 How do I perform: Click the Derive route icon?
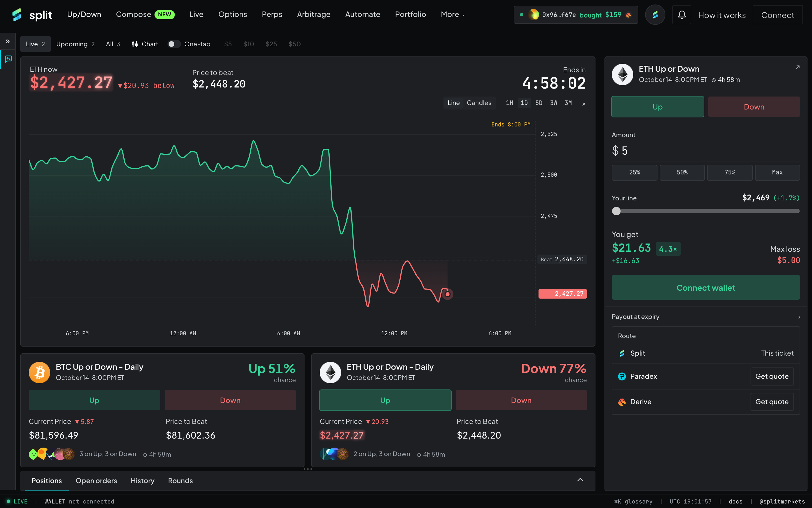coord(622,402)
